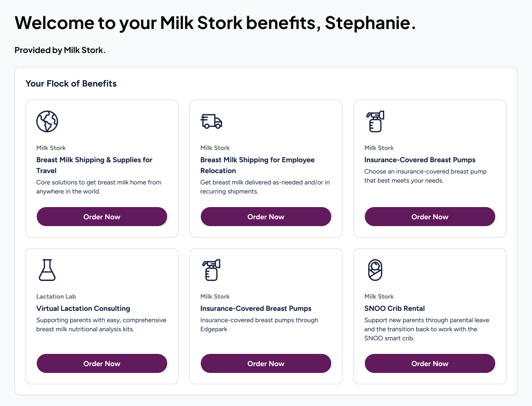Click the Insurance-Covered Breast Pumps title above the Edgepark text
Image resolution: width=532 pixels, height=406 pixels.
pyautogui.click(x=256, y=308)
